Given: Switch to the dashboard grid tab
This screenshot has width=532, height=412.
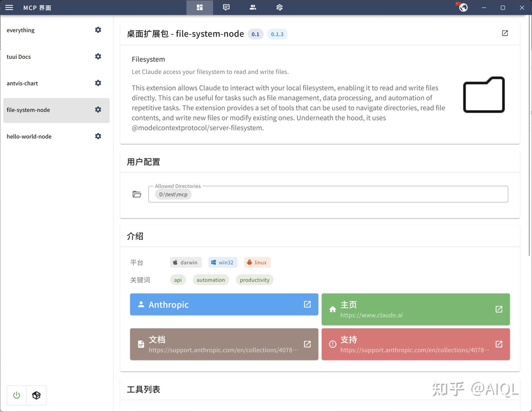Looking at the screenshot, I should pyautogui.click(x=199, y=7).
